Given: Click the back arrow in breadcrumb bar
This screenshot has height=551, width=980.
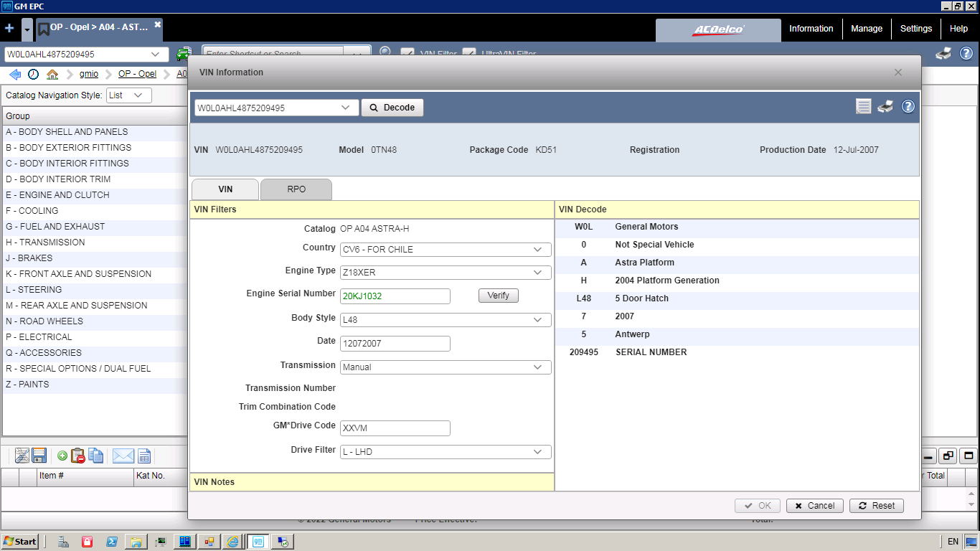Looking at the screenshot, I should click(x=15, y=74).
